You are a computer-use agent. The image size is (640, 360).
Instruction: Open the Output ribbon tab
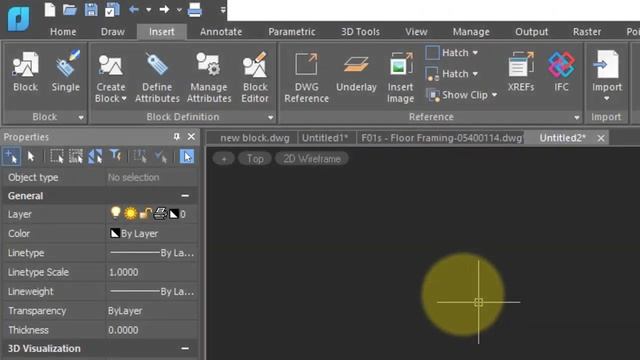pyautogui.click(x=531, y=32)
